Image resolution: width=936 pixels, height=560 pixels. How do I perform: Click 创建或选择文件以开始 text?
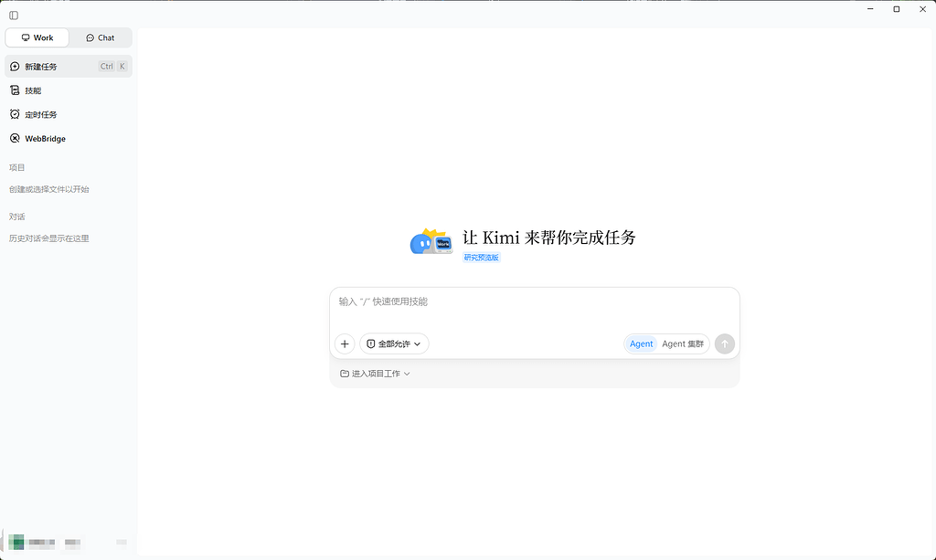tap(49, 189)
